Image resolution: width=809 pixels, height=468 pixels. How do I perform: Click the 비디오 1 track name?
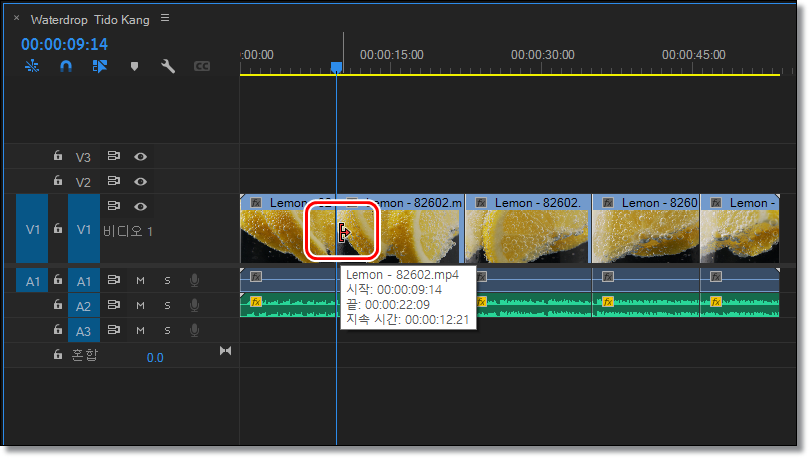click(x=127, y=231)
